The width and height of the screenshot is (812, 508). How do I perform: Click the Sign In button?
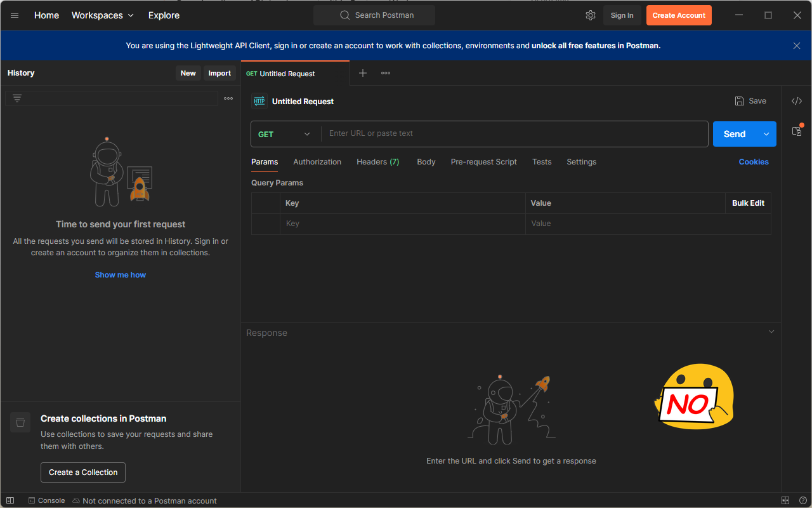[622, 15]
